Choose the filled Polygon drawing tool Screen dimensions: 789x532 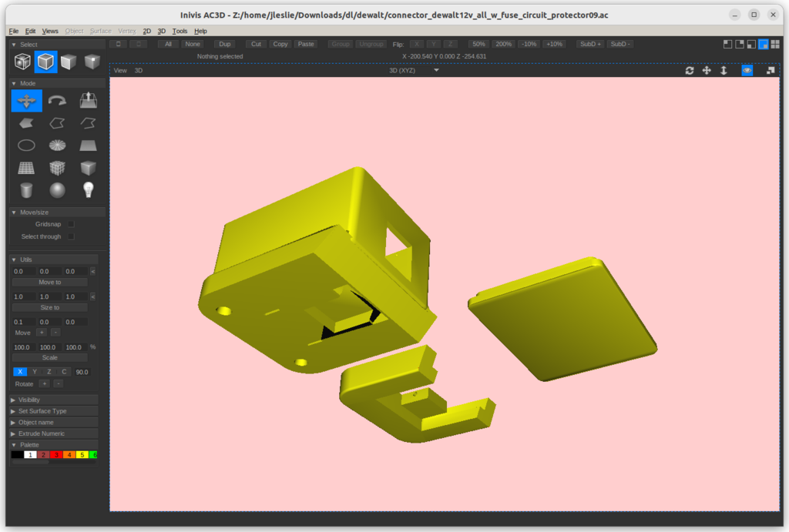[26, 123]
